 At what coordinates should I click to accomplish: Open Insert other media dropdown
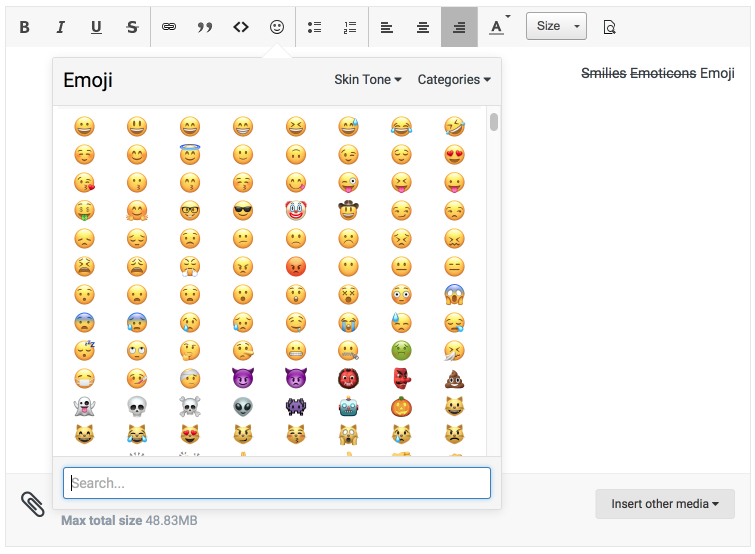coord(665,504)
